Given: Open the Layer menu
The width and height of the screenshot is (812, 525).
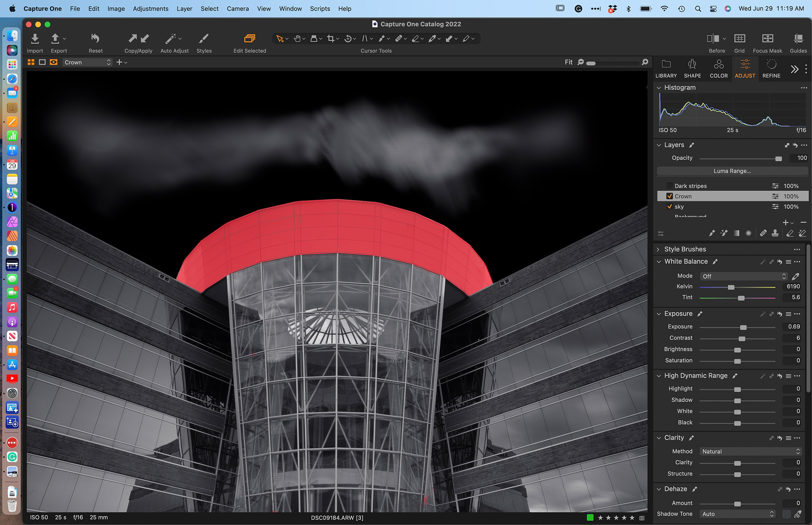Looking at the screenshot, I should [184, 9].
